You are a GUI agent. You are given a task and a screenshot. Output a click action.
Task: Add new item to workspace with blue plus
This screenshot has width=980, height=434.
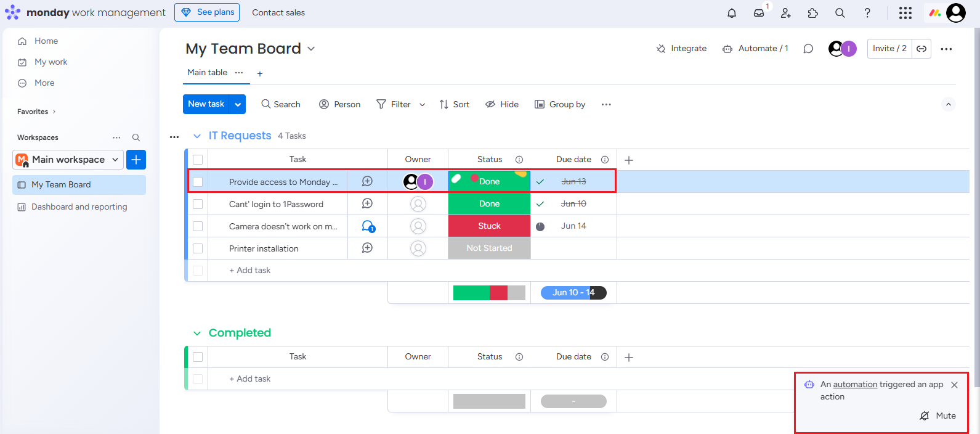[x=136, y=160]
